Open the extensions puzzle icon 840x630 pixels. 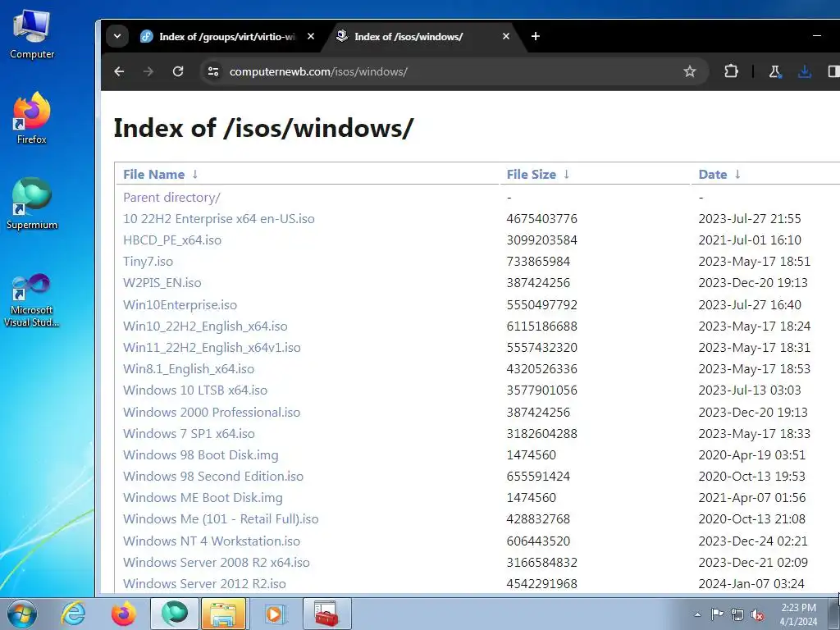click(731, 71)
